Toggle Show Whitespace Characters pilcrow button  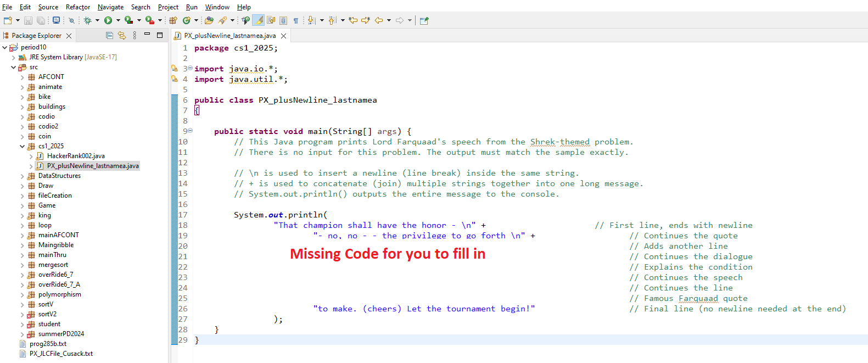[296, 20]
